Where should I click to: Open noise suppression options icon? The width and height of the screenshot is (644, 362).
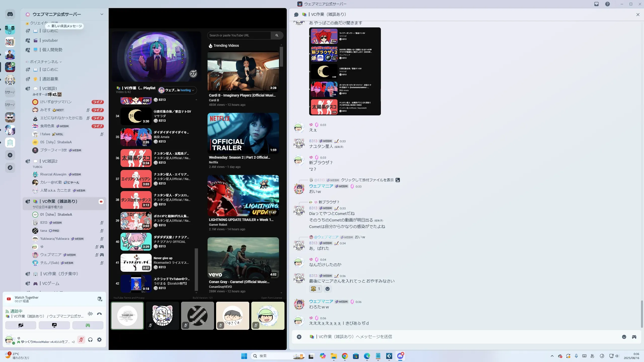90,314
